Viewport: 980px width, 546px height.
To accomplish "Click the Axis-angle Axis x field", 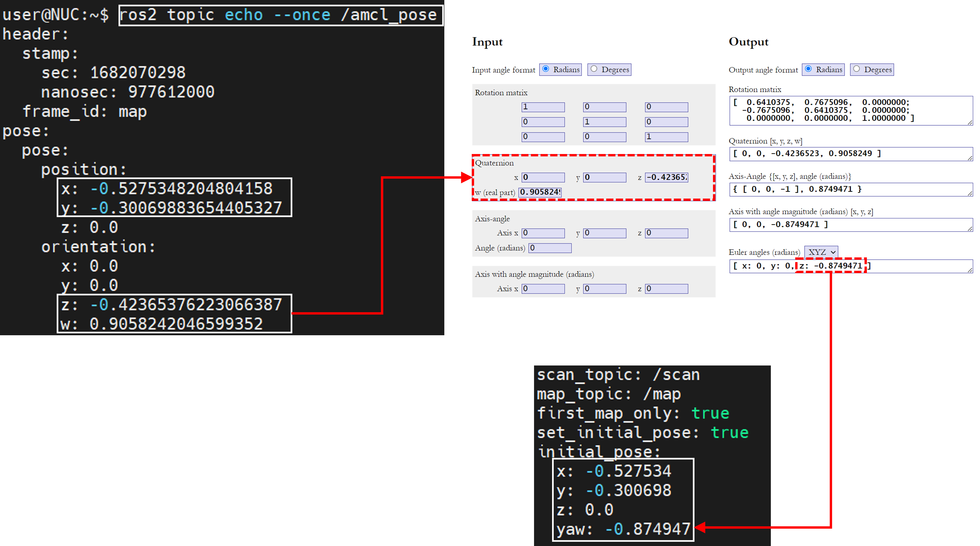I will 543,233.
